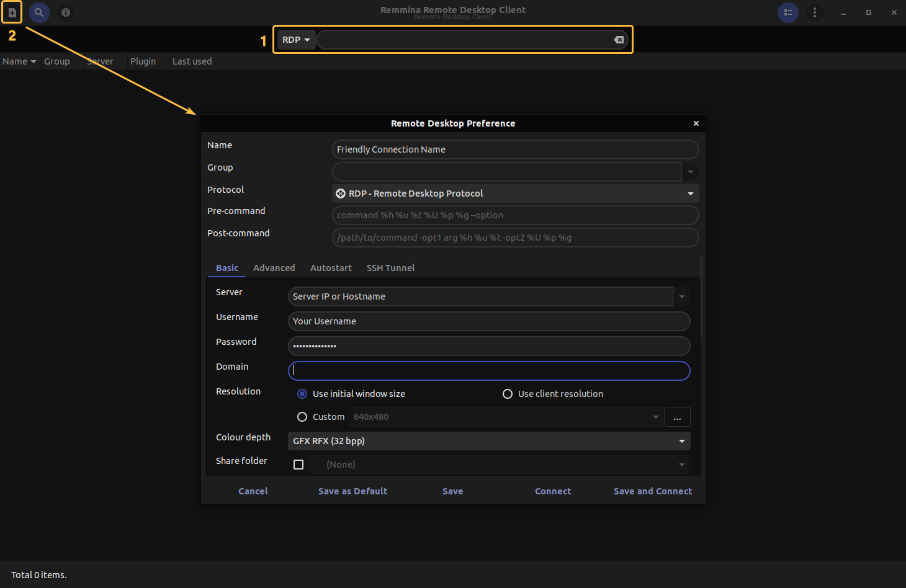This screenshot has height=588, width=906.
Task: Sort by Name column header
Action: click(x=19, y=61)
